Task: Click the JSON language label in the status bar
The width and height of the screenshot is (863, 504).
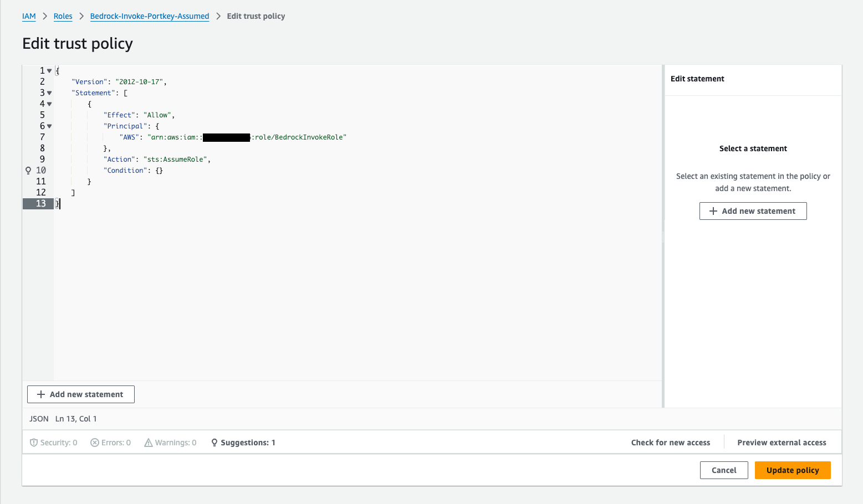Action: [x=39, y=419]
